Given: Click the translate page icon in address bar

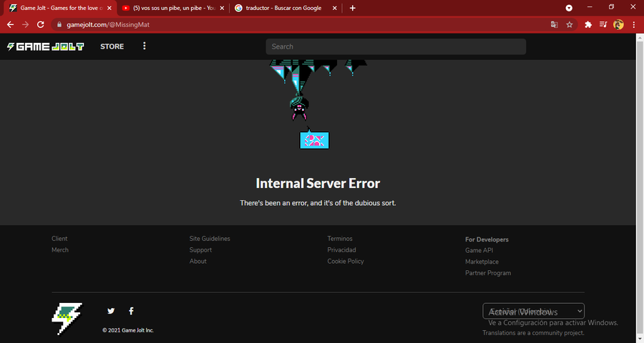Looking at the screenshot, I should [554, 24].
